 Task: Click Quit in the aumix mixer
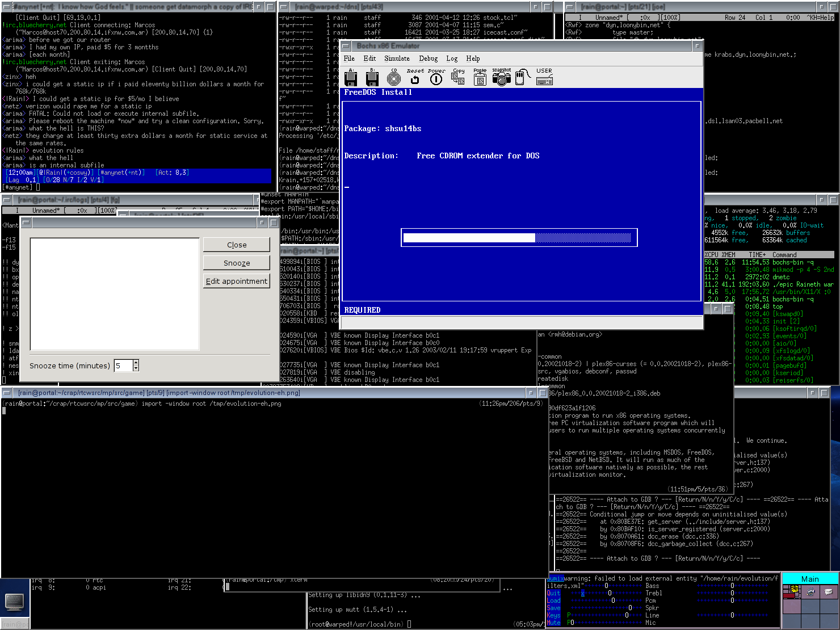point(553,593)
